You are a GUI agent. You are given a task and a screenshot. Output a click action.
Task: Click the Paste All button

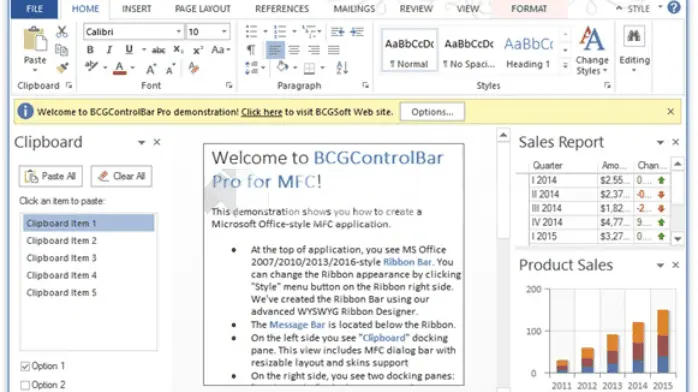(x=50, y=176)
